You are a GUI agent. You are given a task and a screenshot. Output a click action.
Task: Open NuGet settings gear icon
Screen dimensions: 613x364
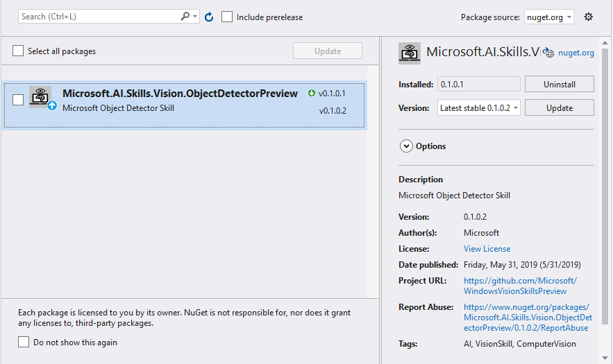coord(589,17)
